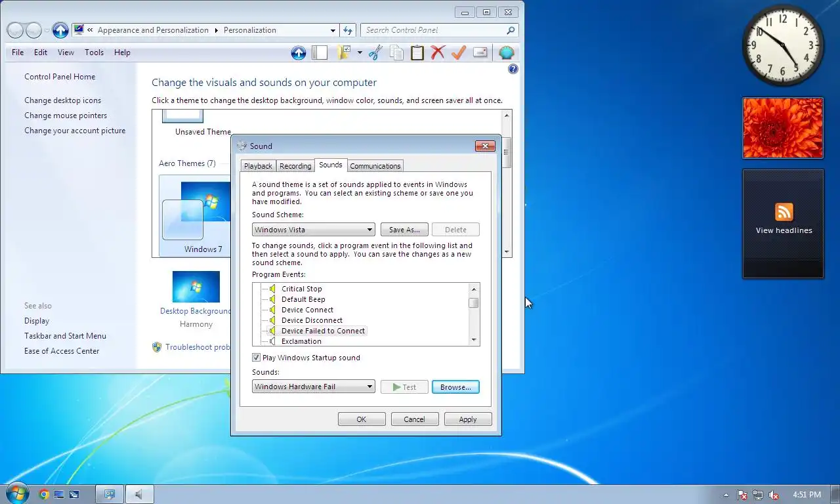Click the Sound window taskbar button
Viewport: 840px width, 504px height.
point(139,494)
